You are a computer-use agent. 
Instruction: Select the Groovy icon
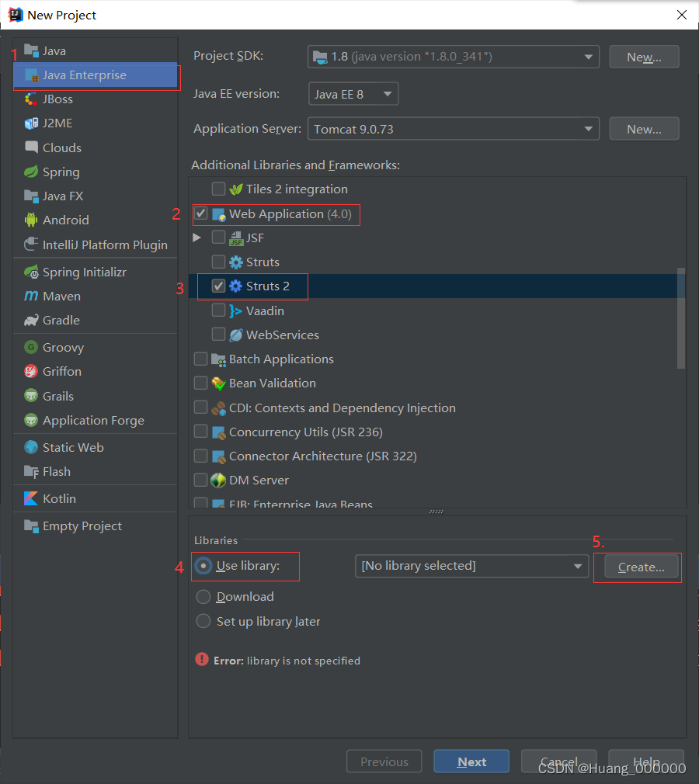31,347
